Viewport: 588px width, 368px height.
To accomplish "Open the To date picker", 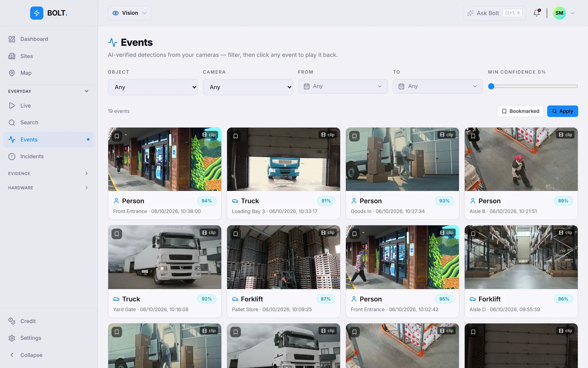I will tap(438, 86).
